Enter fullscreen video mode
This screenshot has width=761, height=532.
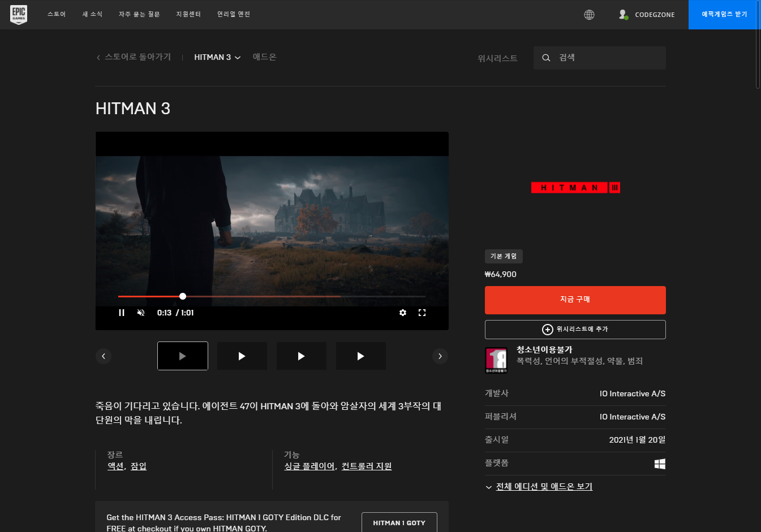[x=422, y=313]
